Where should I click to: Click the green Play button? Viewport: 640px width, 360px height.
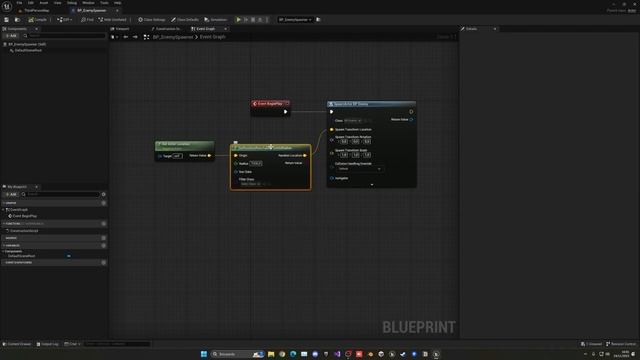point(239,20)
